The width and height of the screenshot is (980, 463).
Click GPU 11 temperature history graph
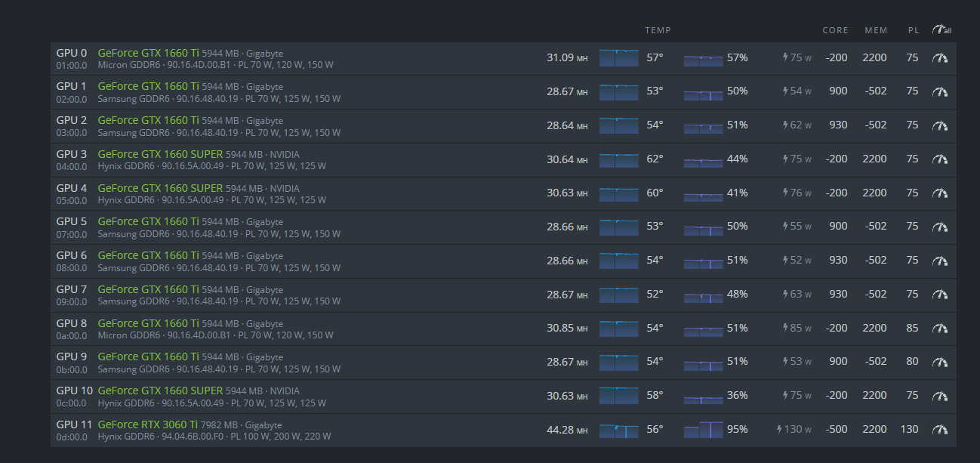click(618, 430)
